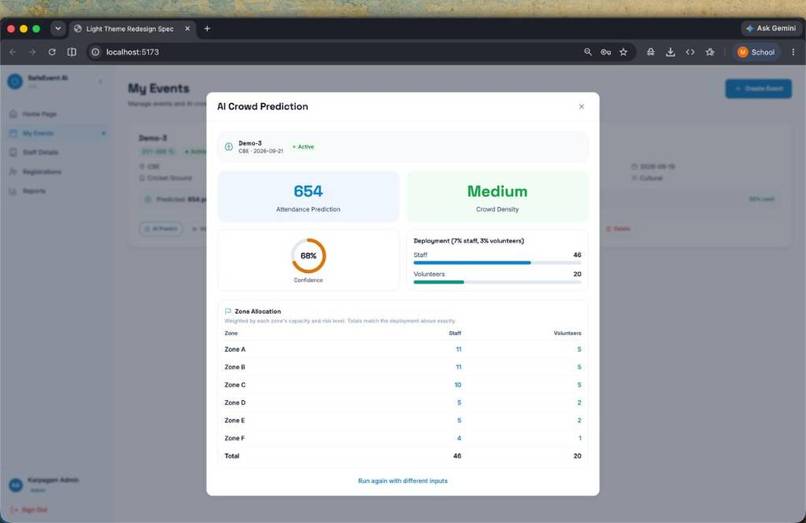Viewport: 806px width, 523px height.
Task: Select the Zone C row label
Action: [x=235, y=385]
